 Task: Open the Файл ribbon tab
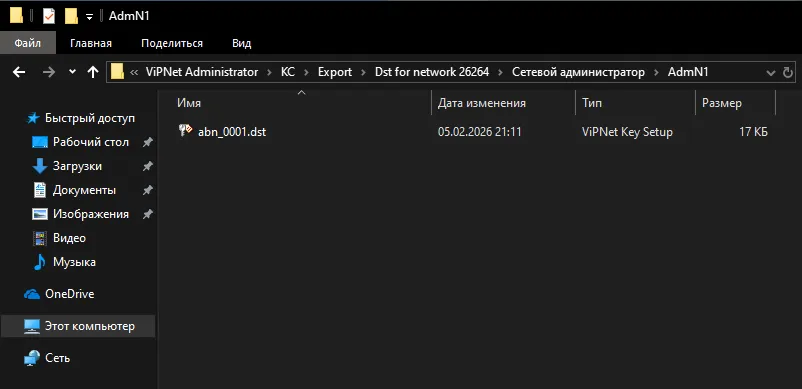coord(28,43)
